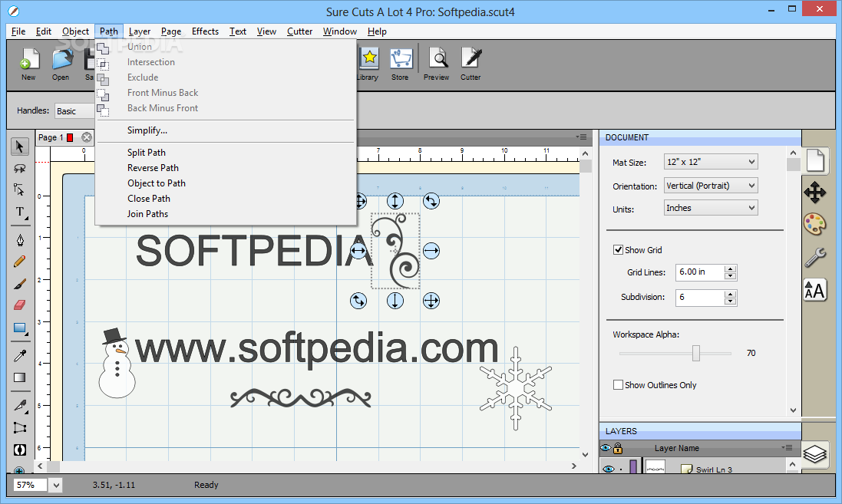The width and height of the screenshot is (842, 504).
Task: Click the zoom 57% field
Action: [30, 486]
